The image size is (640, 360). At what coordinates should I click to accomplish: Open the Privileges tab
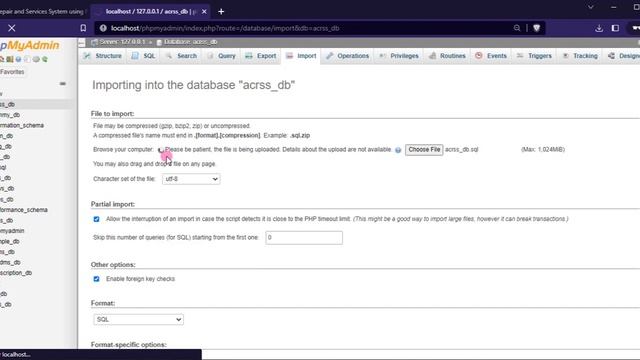tap(399, 56)
